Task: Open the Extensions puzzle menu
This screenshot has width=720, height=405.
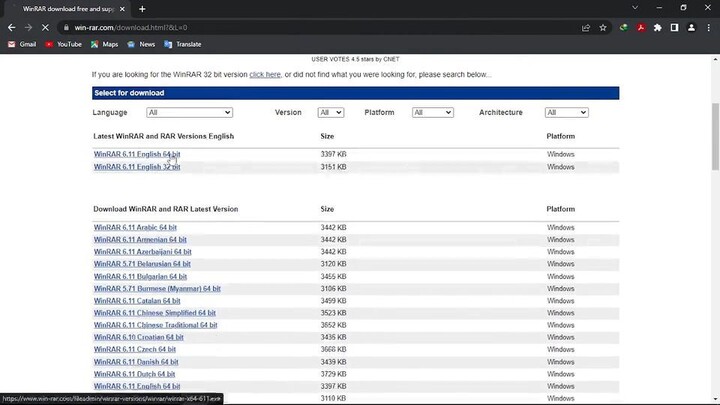Action: (x=658, y=28)
